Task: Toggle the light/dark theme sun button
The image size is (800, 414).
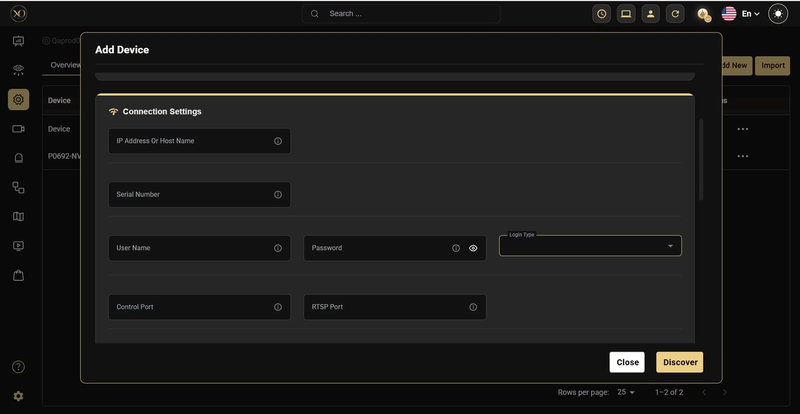Action: click(778, 14)
